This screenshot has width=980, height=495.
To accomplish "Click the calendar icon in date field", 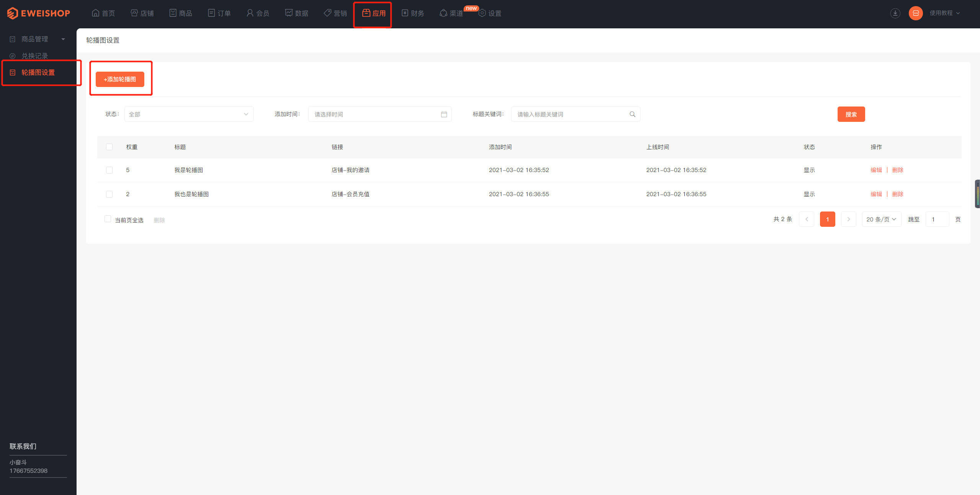I will tap(444, 114).
